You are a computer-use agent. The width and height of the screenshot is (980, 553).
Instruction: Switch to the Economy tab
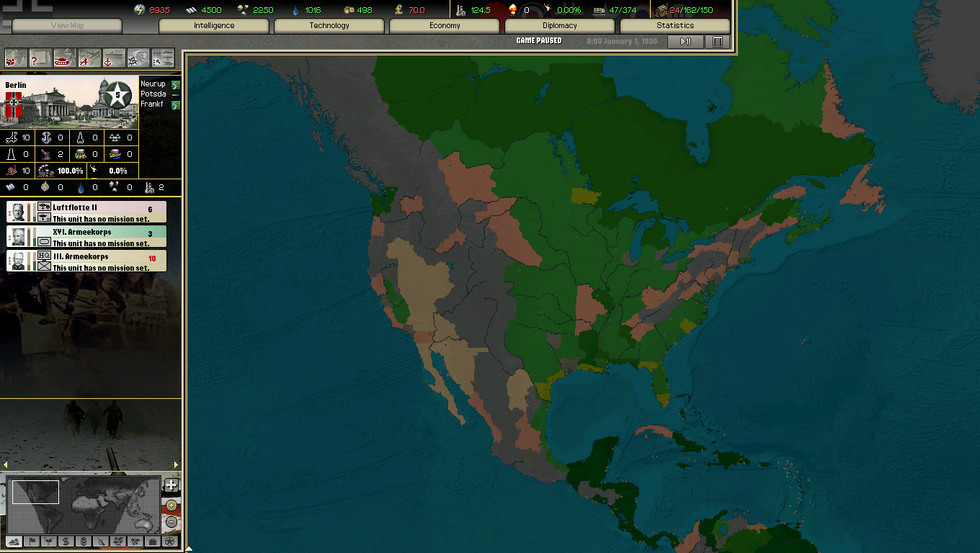pos(445,26)
